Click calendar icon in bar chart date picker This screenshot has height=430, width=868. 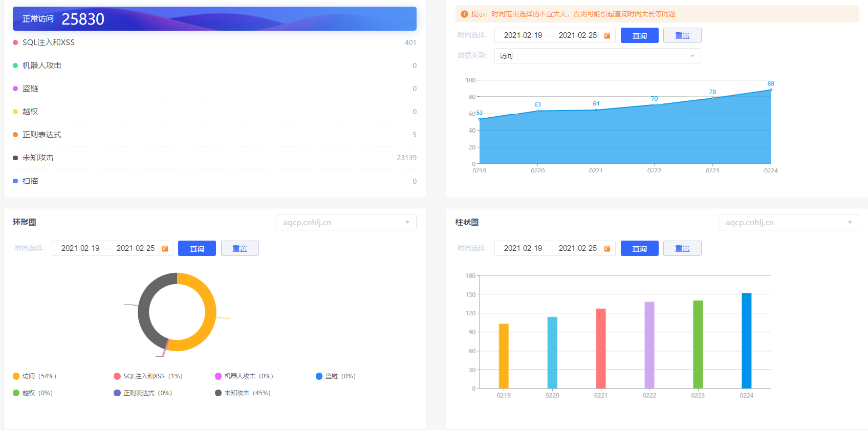pos(607,248)
